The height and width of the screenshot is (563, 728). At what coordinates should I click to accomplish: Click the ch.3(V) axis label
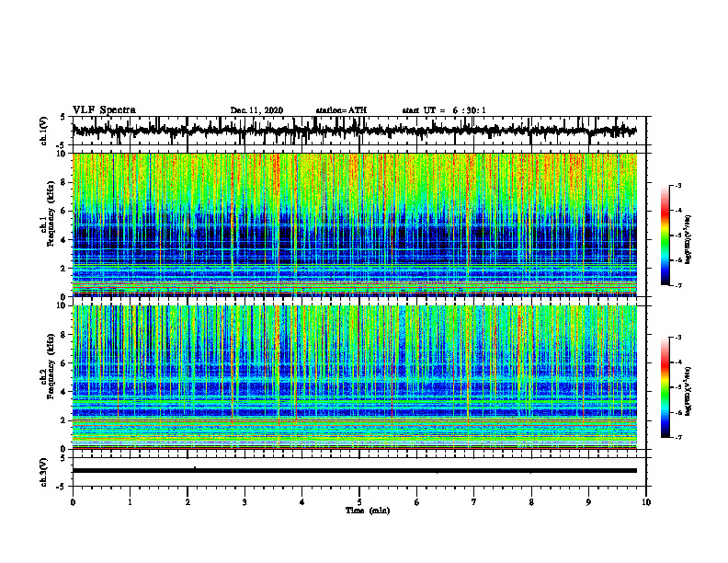(x=43, y=473)
